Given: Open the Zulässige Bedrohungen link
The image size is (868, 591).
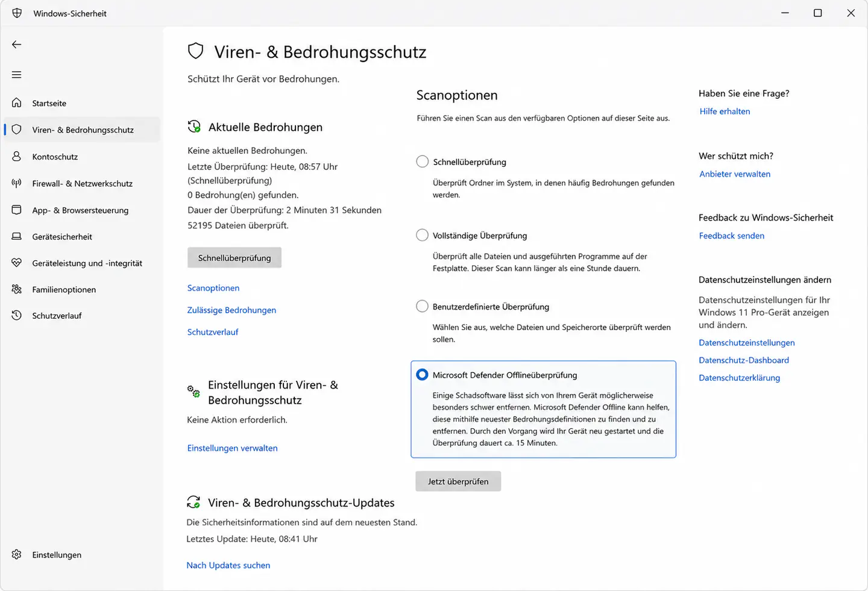Looking at the screenshot, I should point(231,310).
